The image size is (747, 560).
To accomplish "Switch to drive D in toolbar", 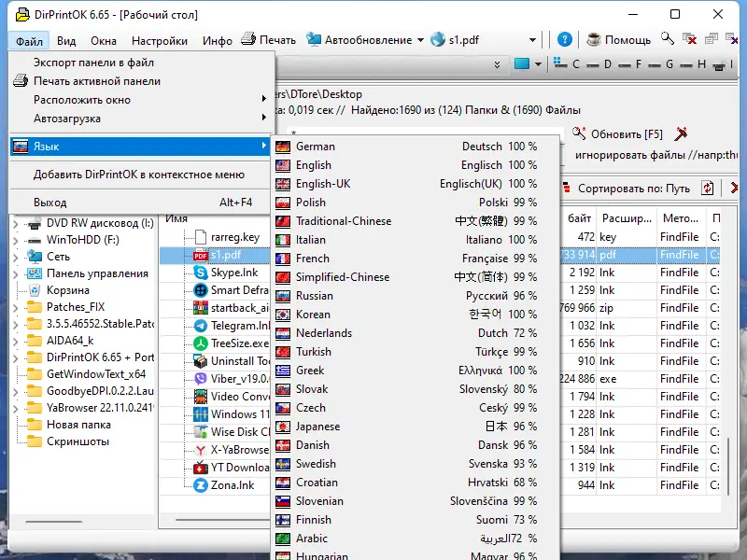I will point(599,63).
